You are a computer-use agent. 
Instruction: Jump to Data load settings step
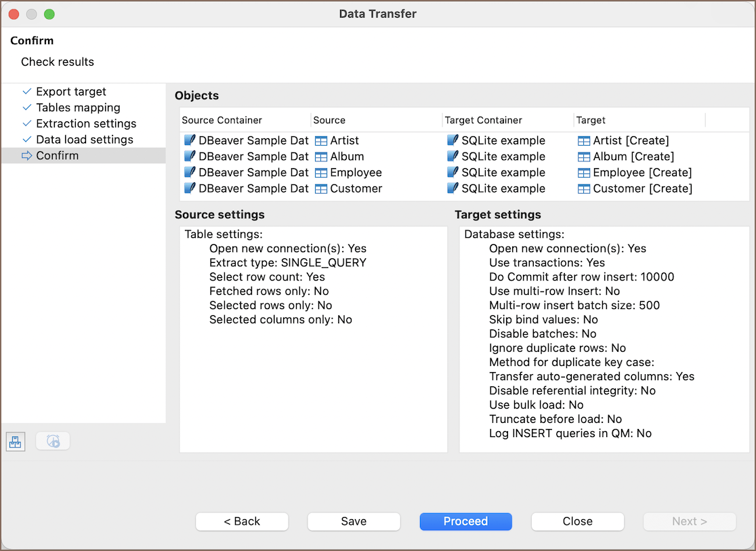84,140
